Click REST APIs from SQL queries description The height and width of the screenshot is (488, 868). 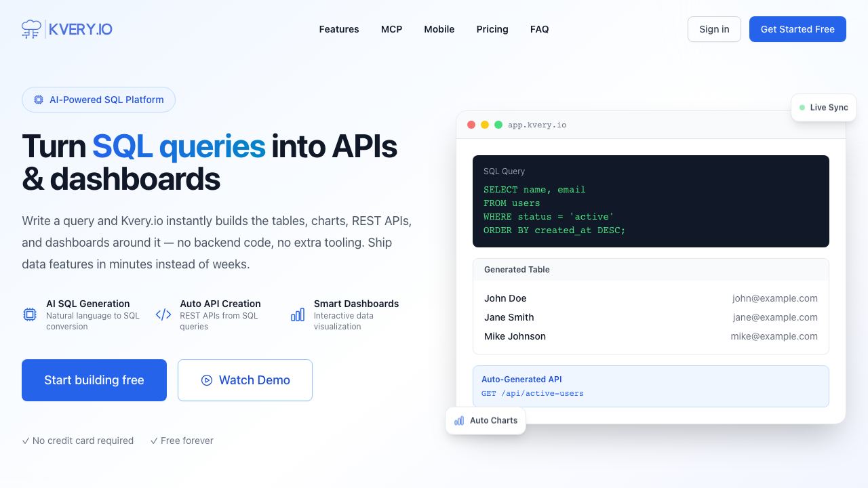(219, 321)
